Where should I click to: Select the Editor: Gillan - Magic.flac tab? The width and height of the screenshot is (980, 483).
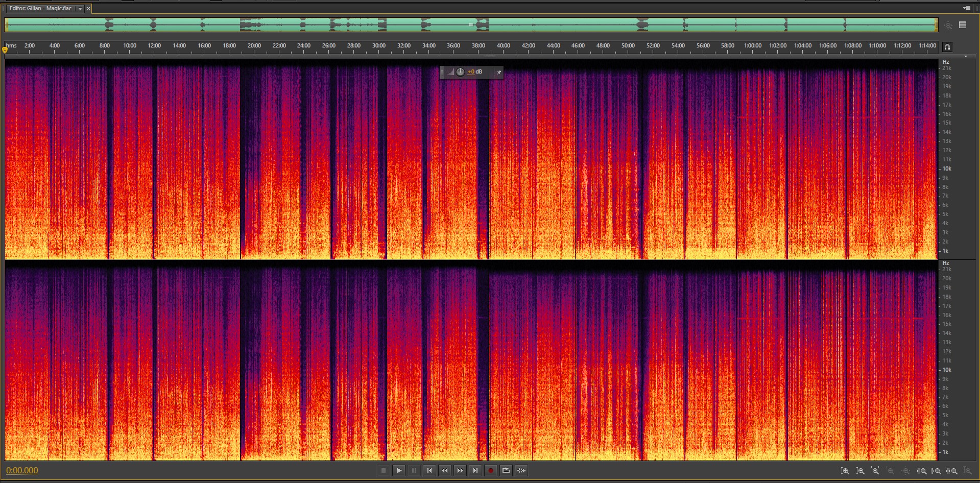click(41, 9)
